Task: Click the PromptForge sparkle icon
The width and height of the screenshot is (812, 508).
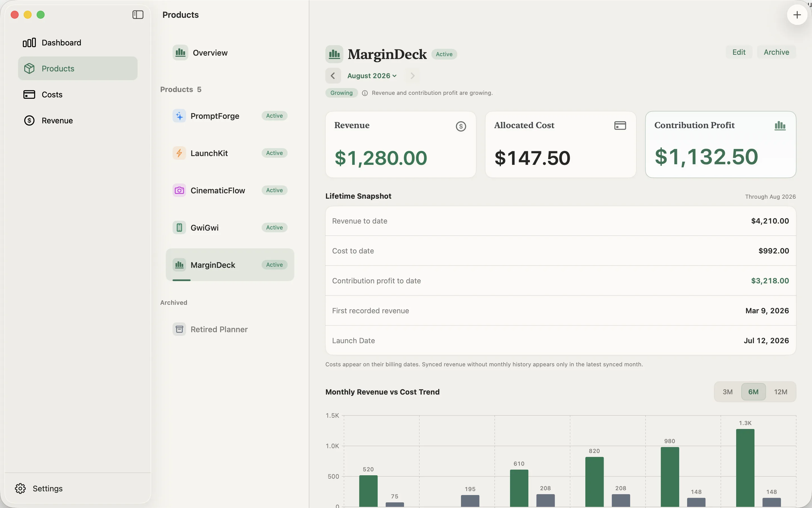Action: [x=179, y=116]
